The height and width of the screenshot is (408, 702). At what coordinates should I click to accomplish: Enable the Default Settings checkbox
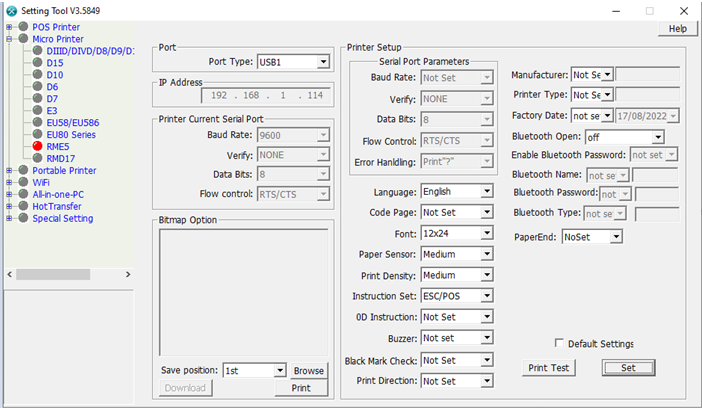[559, 344]
